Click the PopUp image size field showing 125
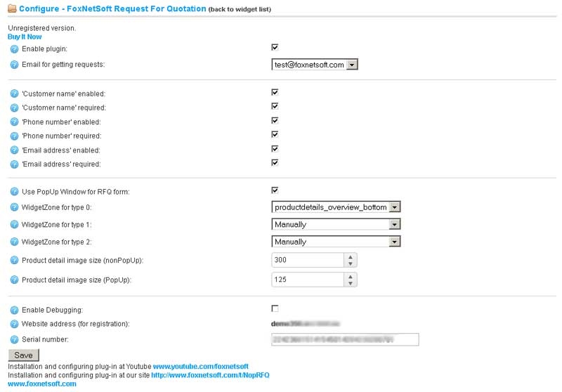Screen dimensions: 562x392 tap(308, 280)
